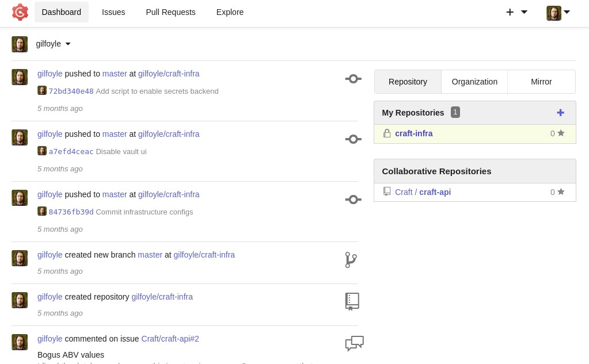Click the comment bubbles icon on issue entry
The image size is (589, 364).
point(354,343)
